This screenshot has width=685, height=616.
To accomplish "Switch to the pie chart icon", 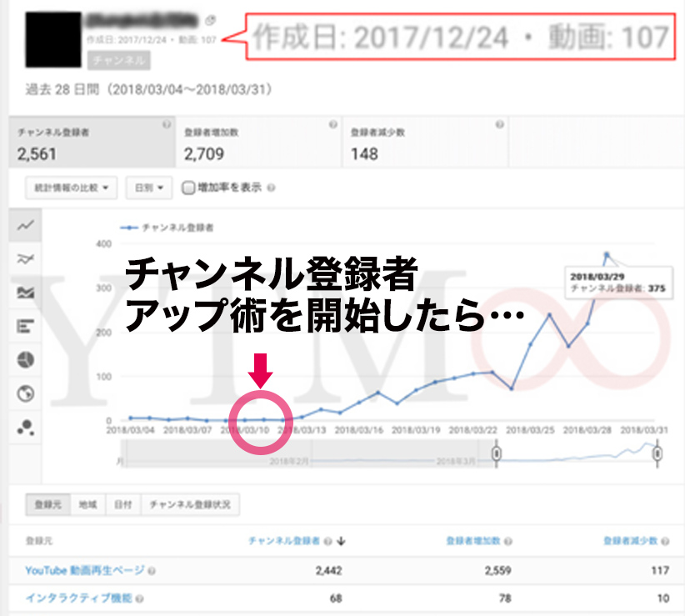I will point(25,359).
